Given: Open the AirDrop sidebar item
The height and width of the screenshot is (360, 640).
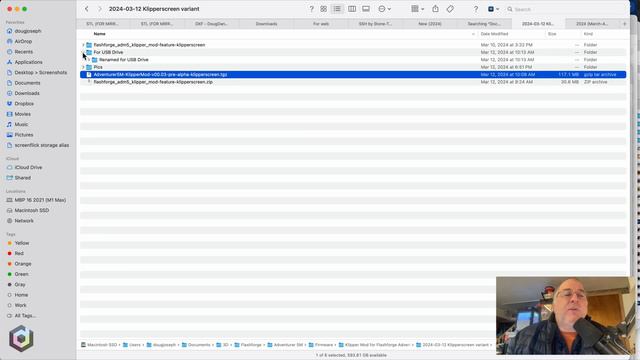Looking at the screenshot, I should (23, 41).
